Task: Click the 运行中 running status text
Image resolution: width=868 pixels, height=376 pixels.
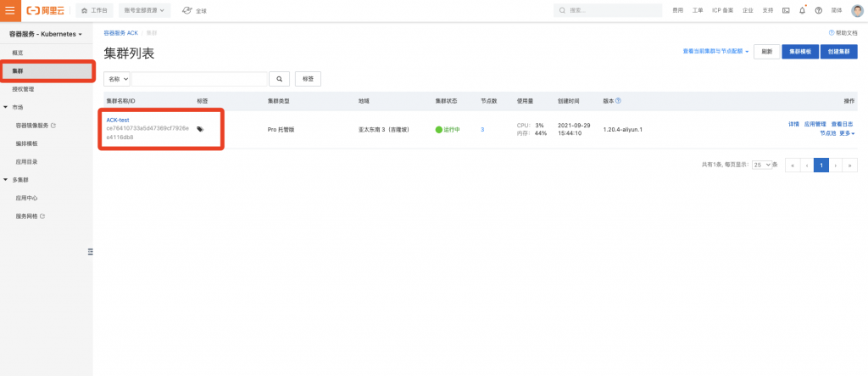Action: pos(452,129)
